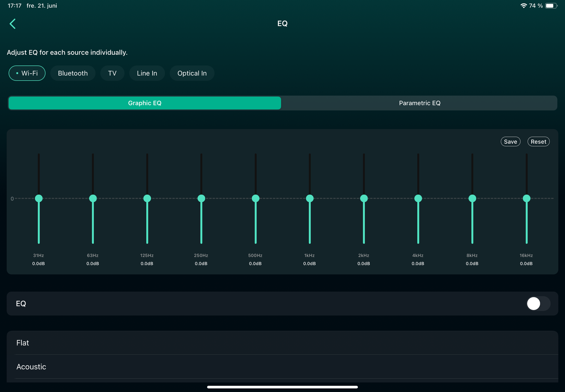Select the Flat preset
The width and height of the screenshot is (565, 392).
coord(23,343)
